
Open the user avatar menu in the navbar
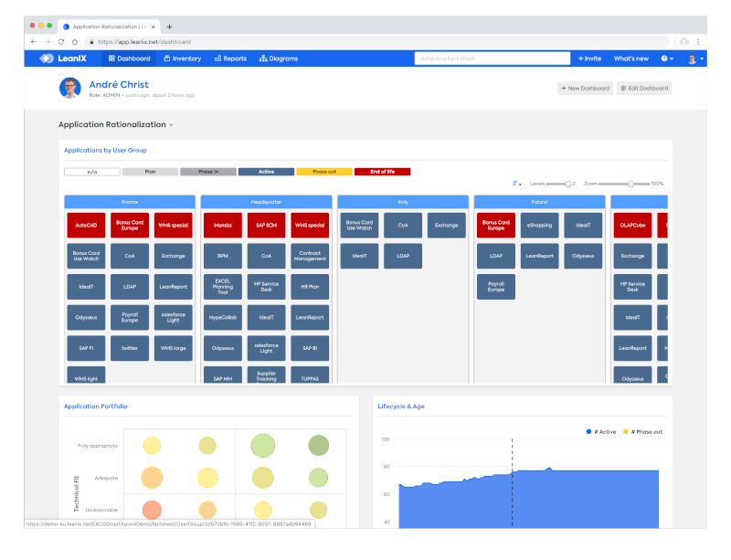694,58
